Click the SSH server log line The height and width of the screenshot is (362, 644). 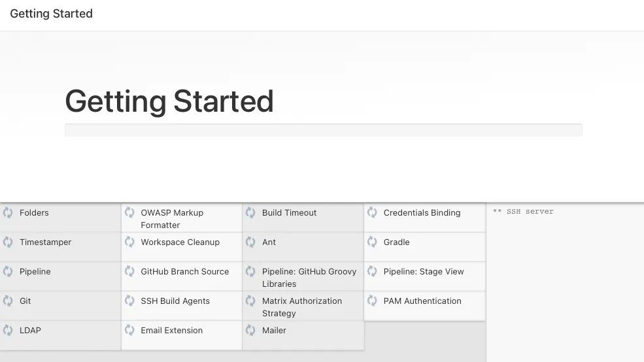click(x=523, y=212)
